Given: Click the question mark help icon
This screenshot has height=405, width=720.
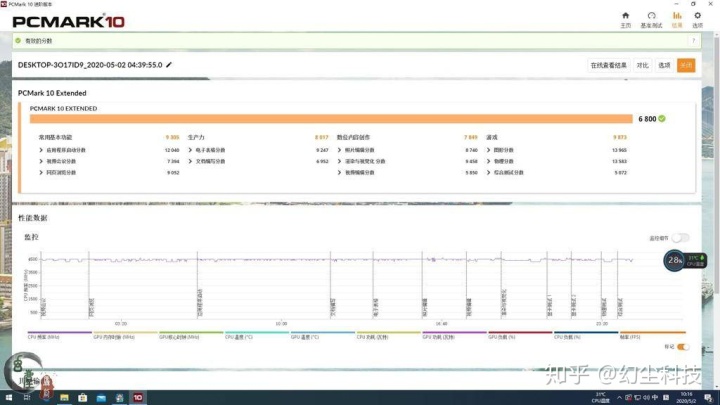Looking at the screenshot, I should pyautogui.click(x=693, y=41).
